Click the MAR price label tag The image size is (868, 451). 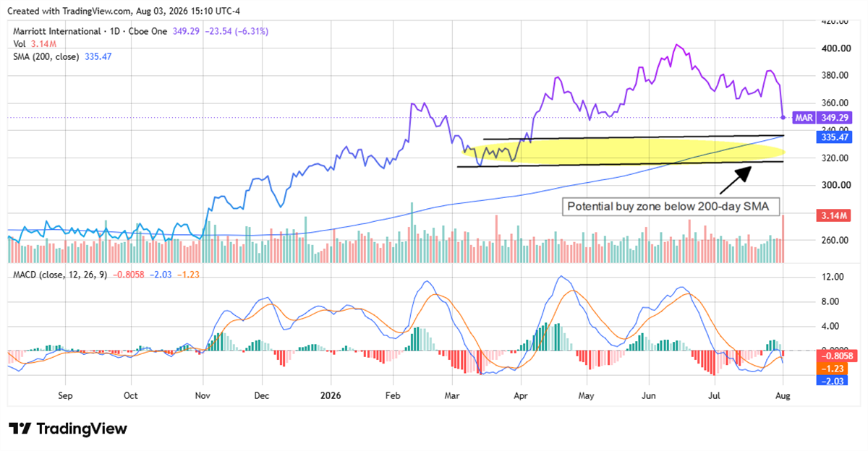point(803,117)
